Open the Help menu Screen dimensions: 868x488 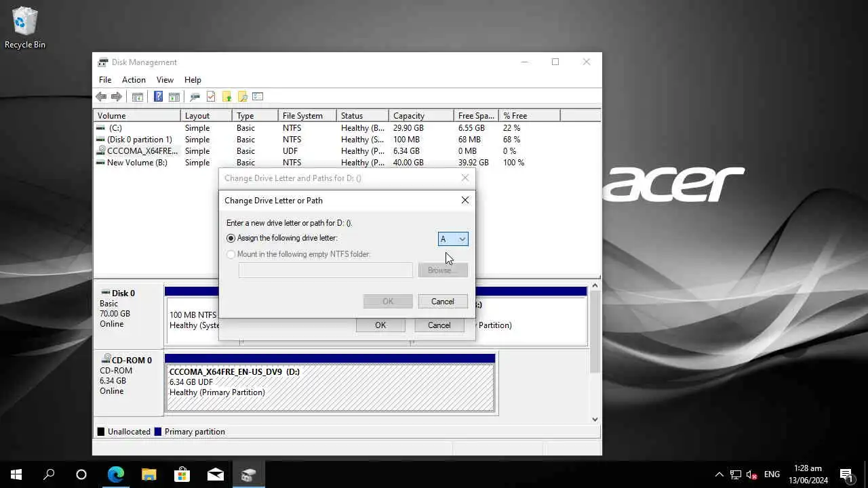193,79
